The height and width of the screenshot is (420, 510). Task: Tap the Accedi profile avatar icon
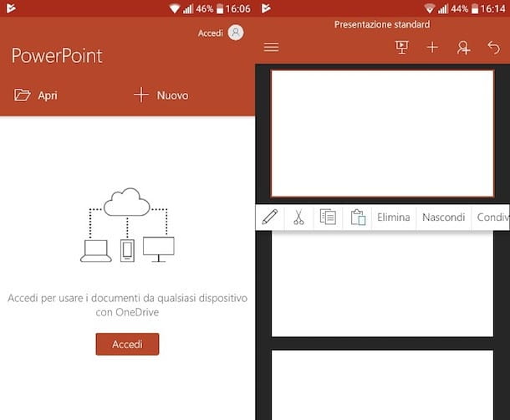pyautogui.click(x=236, y=33)
